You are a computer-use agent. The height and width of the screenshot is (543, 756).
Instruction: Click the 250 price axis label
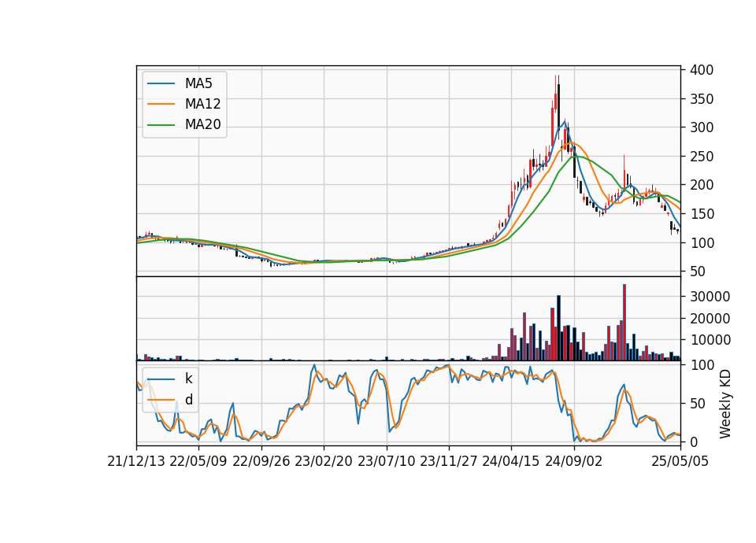(x=702, y=156)
